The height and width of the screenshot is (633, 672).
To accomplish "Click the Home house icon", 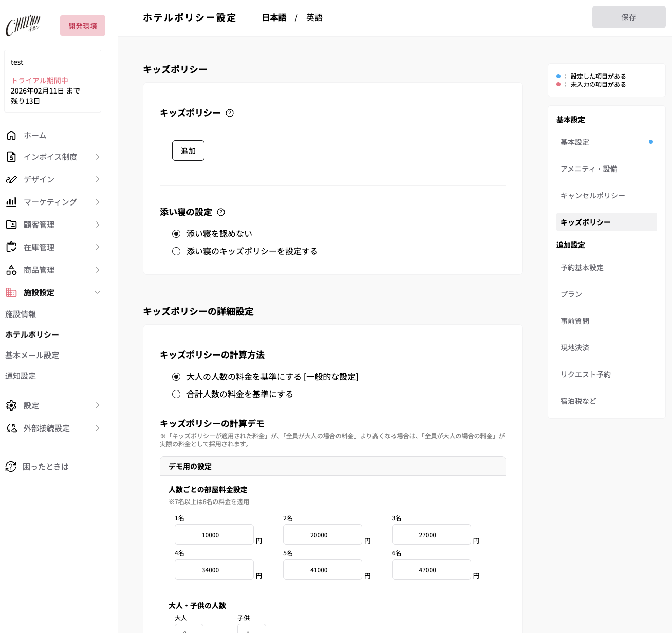I will pos(11,135).
